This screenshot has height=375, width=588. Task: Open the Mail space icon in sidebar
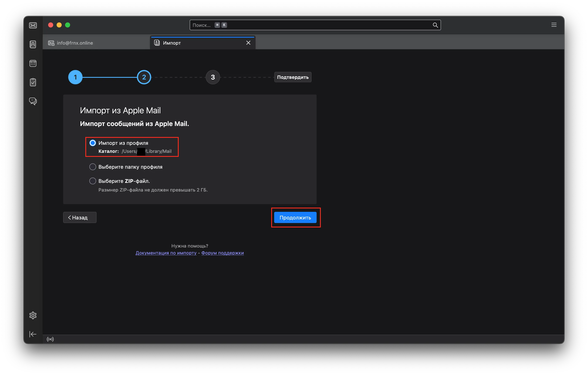coord(33,25)
